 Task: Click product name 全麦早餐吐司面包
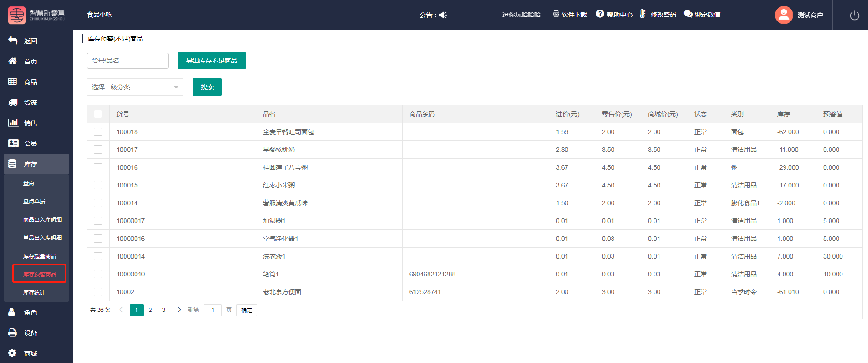[288, 132]
